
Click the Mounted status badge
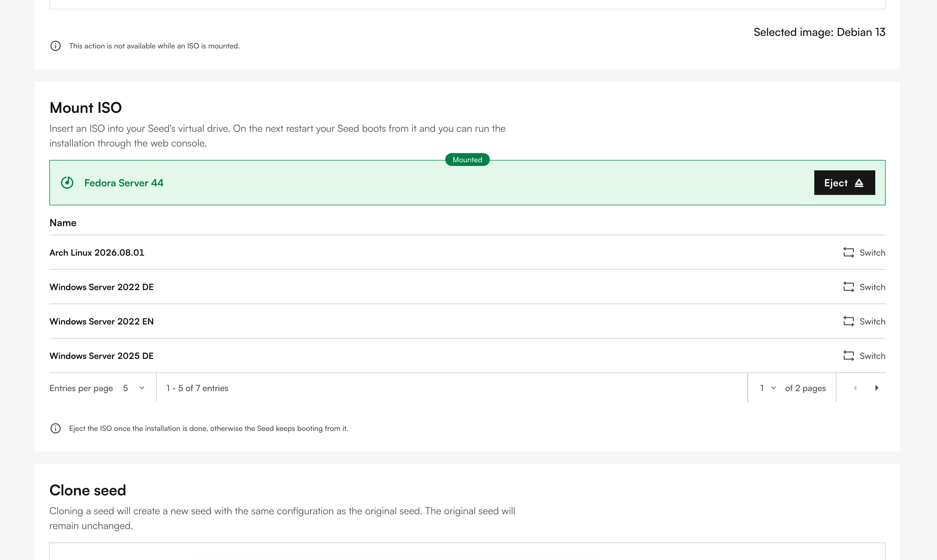[x=467, y=160]
